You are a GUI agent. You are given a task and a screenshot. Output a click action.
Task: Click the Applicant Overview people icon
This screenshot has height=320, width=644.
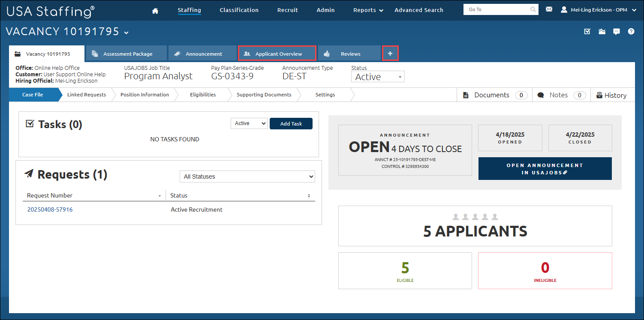tap(247, 54)
